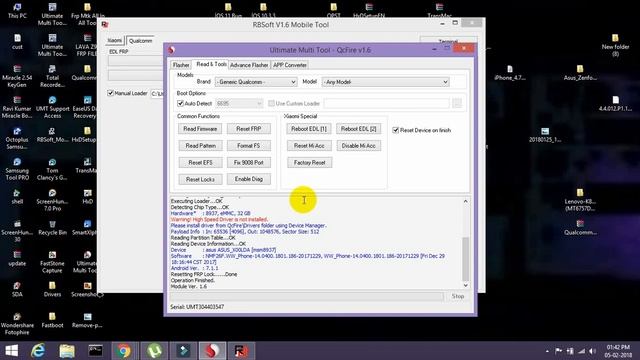Select Wondershare Fotophire desktop icon
Screen dimensions: 640x360
pyautogui.click(x=17, y=324)
